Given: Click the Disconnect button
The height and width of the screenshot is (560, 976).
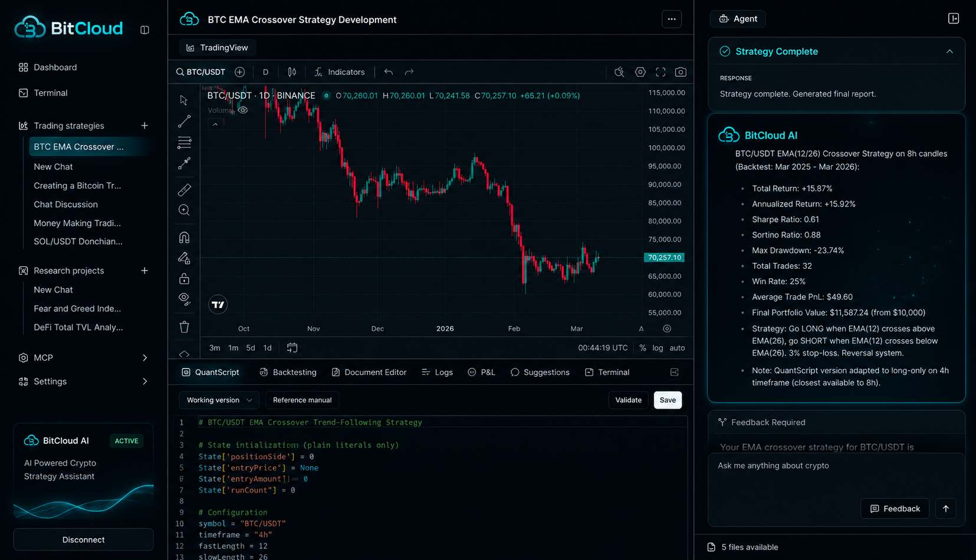Looking at the screenshot, I should (x=83, y=539).
